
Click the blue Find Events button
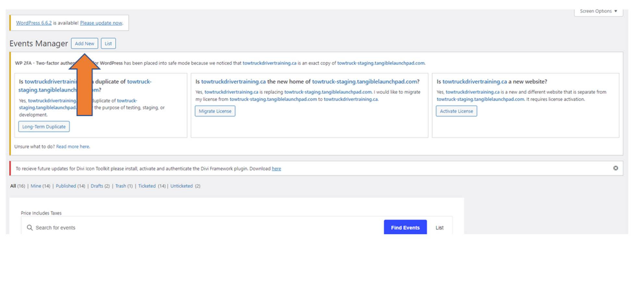(x=405, y=228)
